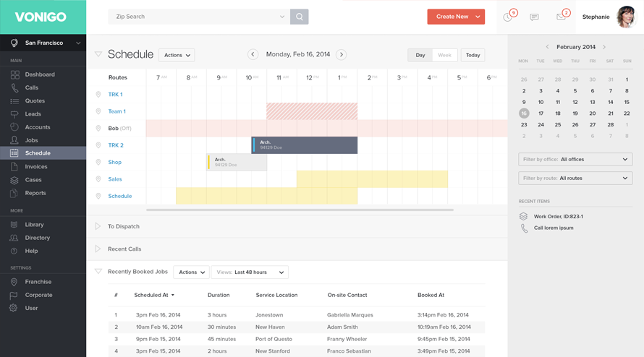Expand the To Dispatch section
This screenshot has width=644, height=357.
coord(98,226)
